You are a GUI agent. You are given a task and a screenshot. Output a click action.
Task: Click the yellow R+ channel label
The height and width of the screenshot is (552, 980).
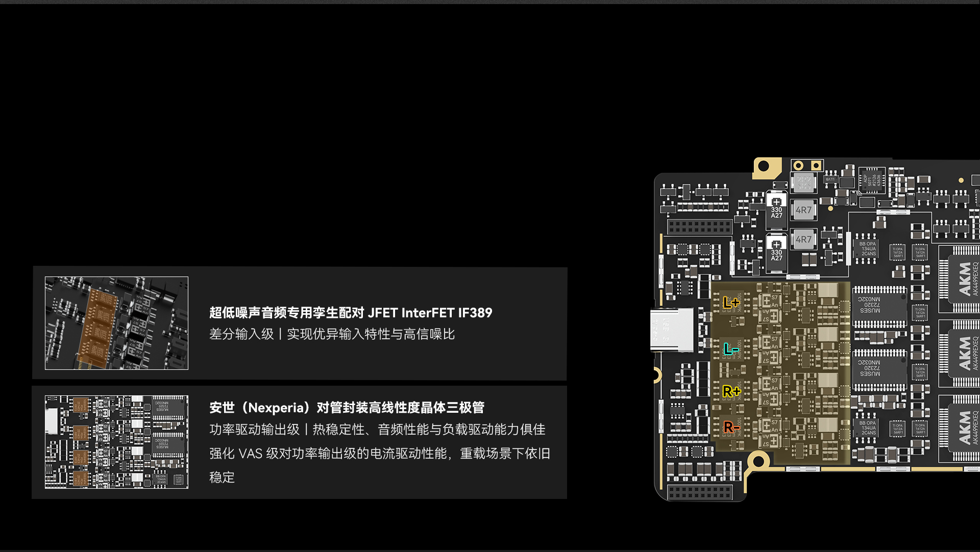731,391
